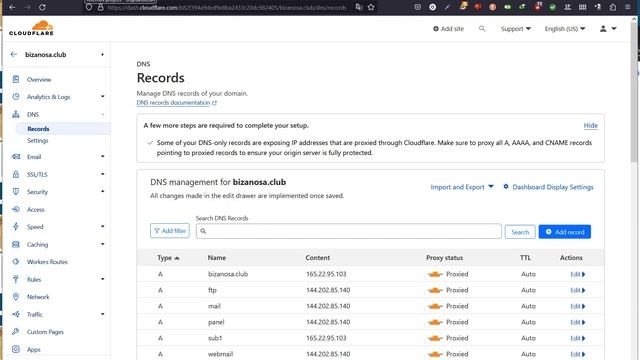The height and width of the screenshot is (360, 640).
Task: Open the Import and Export dropdown
Action: pyautogui.click(x=462, y=187)
